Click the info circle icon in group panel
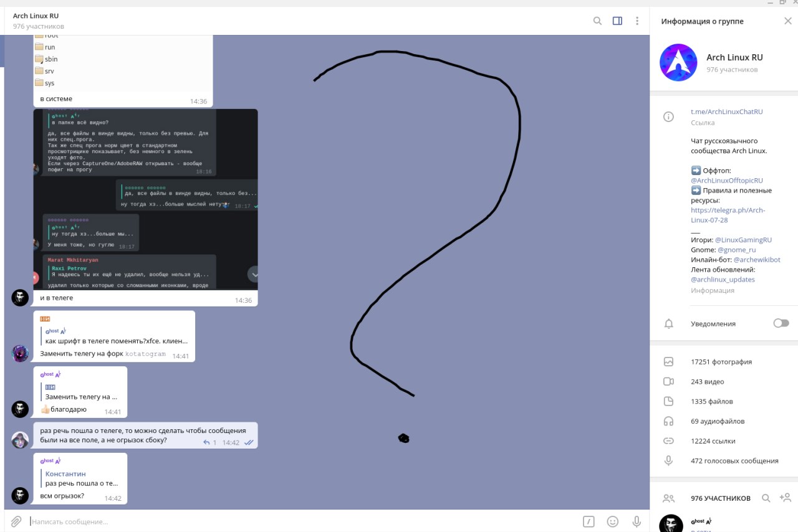Screen dimensions: 798x532 pos(669,116)
